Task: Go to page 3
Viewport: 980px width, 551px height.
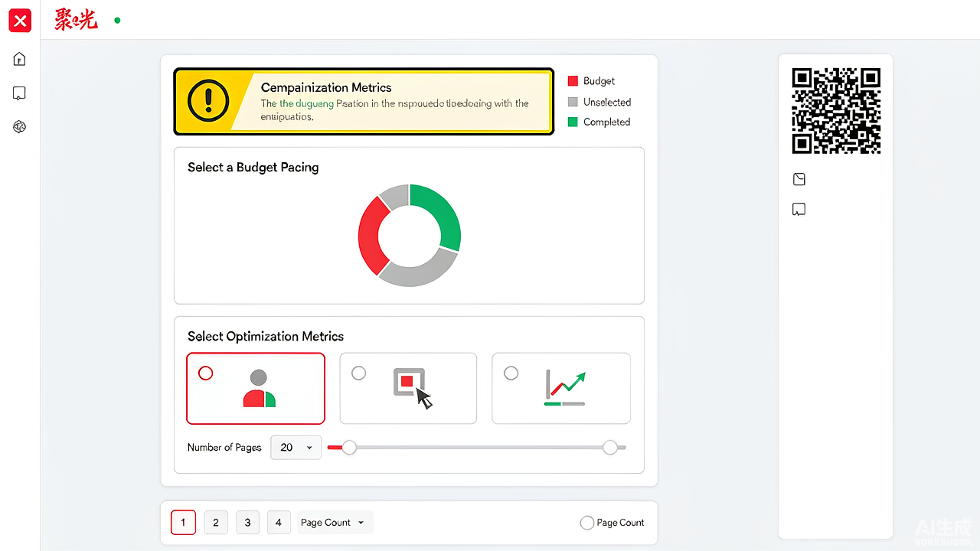Action: click(x=247, y=523)
